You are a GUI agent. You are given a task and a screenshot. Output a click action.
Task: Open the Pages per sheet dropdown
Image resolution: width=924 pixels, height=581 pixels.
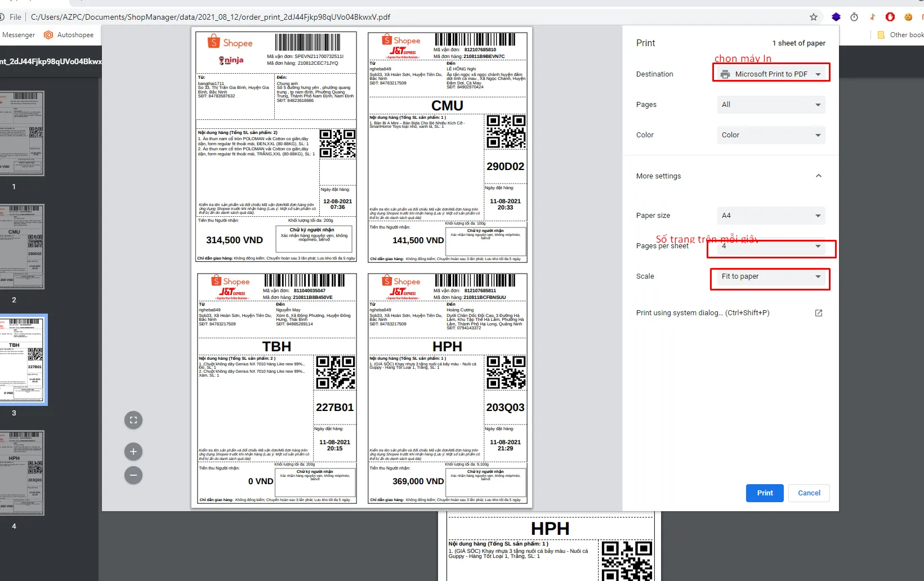tap(771, 246)
